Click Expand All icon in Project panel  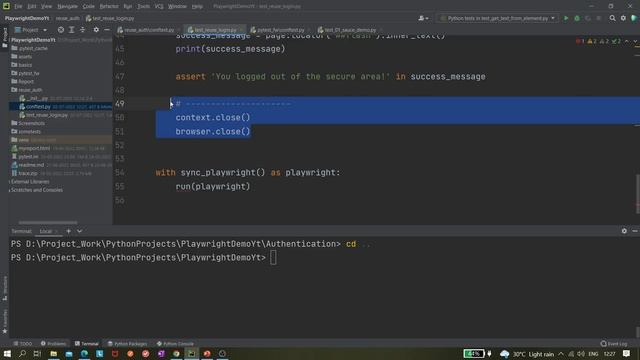point(71,30)
